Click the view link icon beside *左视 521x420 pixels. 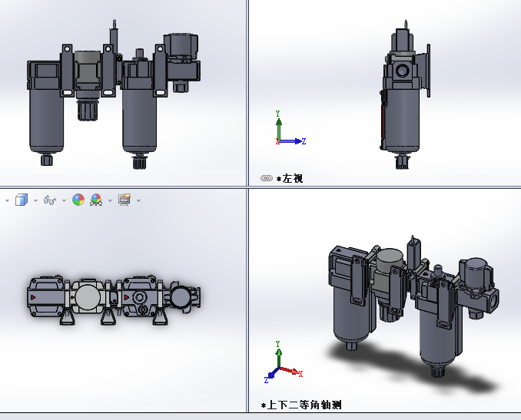tap(267, 178)
